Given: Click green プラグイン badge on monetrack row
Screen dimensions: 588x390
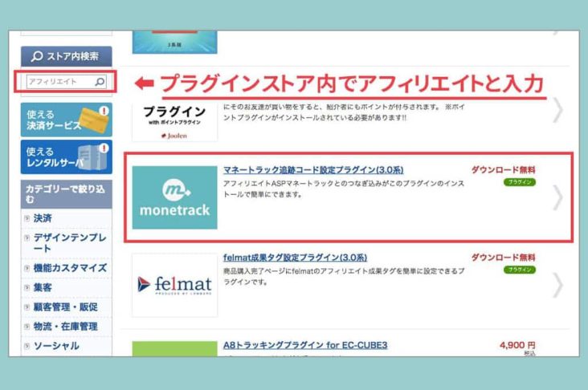Looking at the screenshot, I should (x=520, y=182).
